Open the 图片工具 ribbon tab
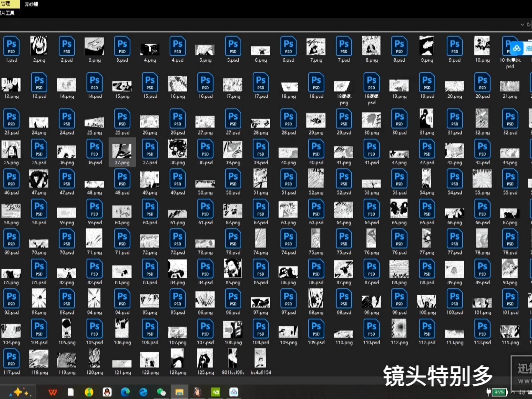532x399 pixels. tap(7, 13)
